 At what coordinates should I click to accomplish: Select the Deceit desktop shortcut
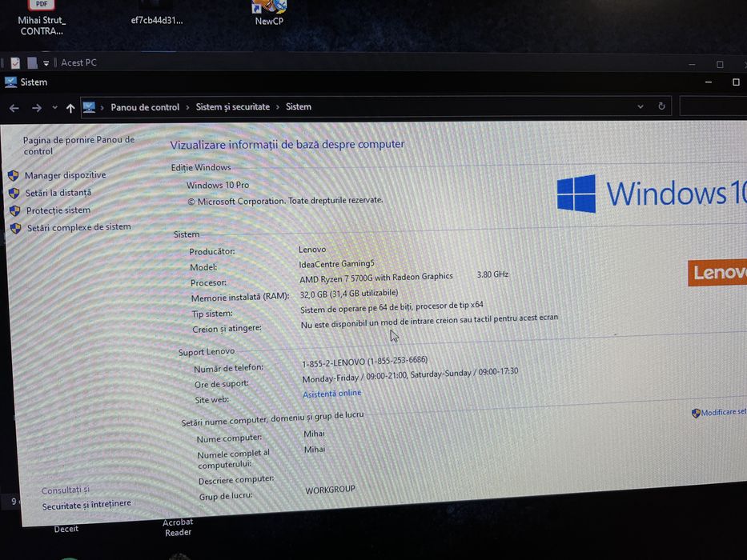[66, 529]
